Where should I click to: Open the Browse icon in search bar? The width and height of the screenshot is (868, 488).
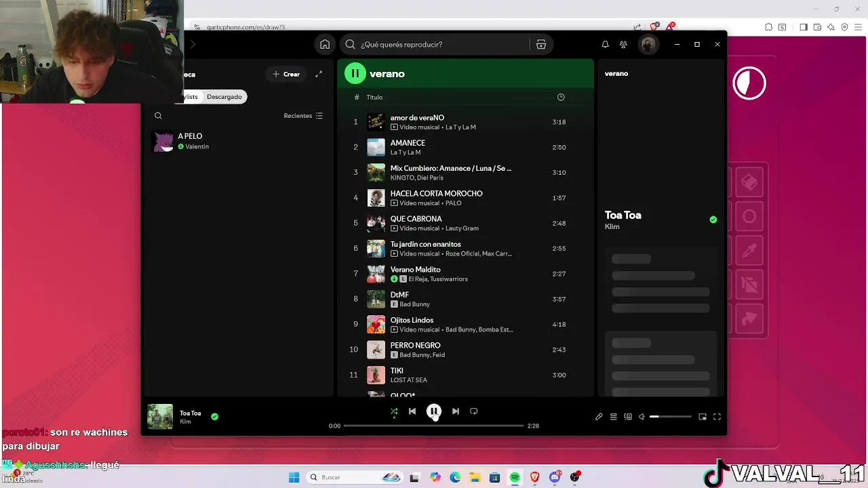(x=541, y=45)
